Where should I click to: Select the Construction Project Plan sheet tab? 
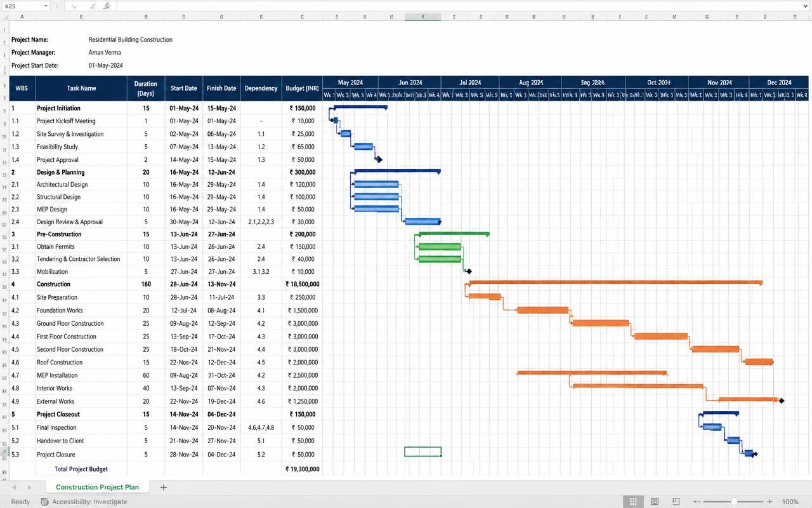click(97, 487)
